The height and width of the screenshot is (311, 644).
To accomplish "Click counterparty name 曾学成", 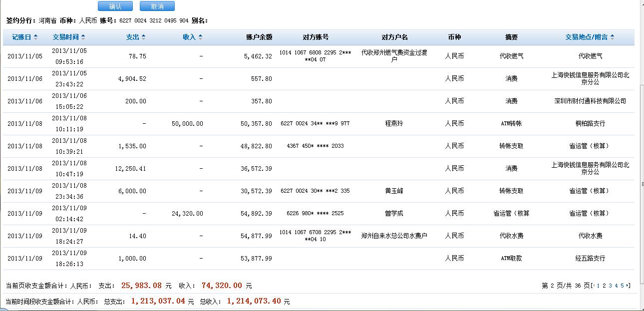I will point(394,214).
